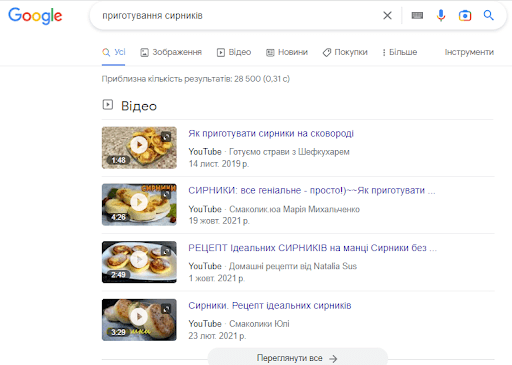Go to the Google logo homepage
Image resolution: width=512 pixels, height=365 pixels.
pyautogui.click(x=35, y=16)
